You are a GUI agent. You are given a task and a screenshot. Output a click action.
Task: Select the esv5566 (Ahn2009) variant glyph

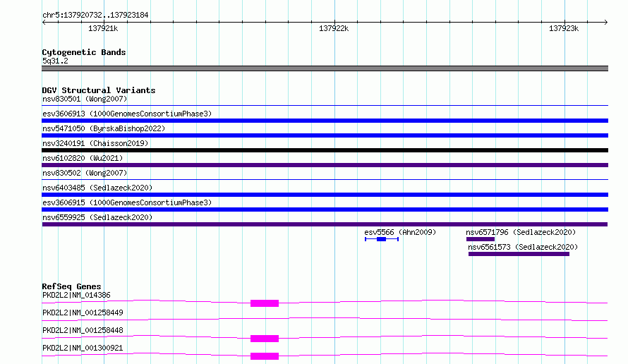pos(382,239)
